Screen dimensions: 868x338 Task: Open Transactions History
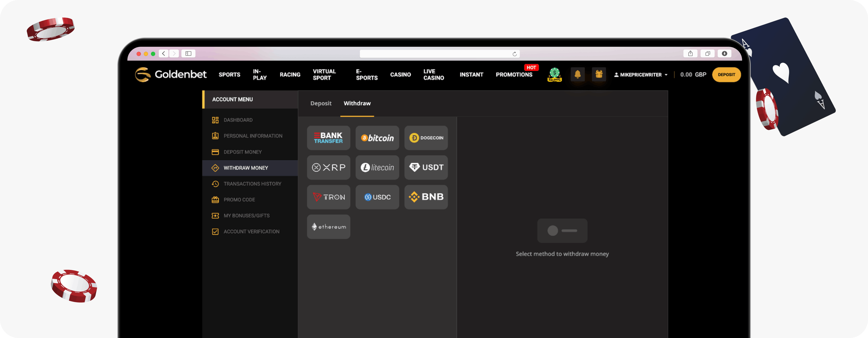pos(250,184)
